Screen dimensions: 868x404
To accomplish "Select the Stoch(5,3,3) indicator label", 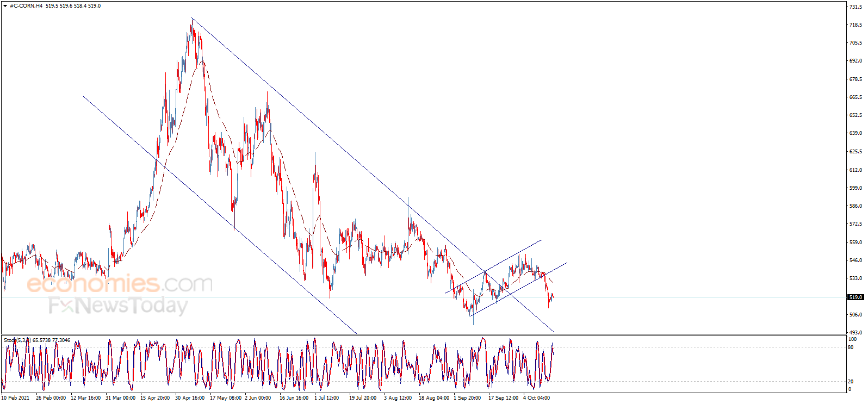I will [x=17, y=340].
